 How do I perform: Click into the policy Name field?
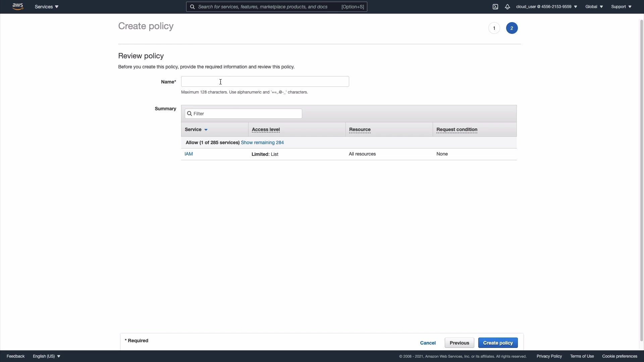point(265,81)
